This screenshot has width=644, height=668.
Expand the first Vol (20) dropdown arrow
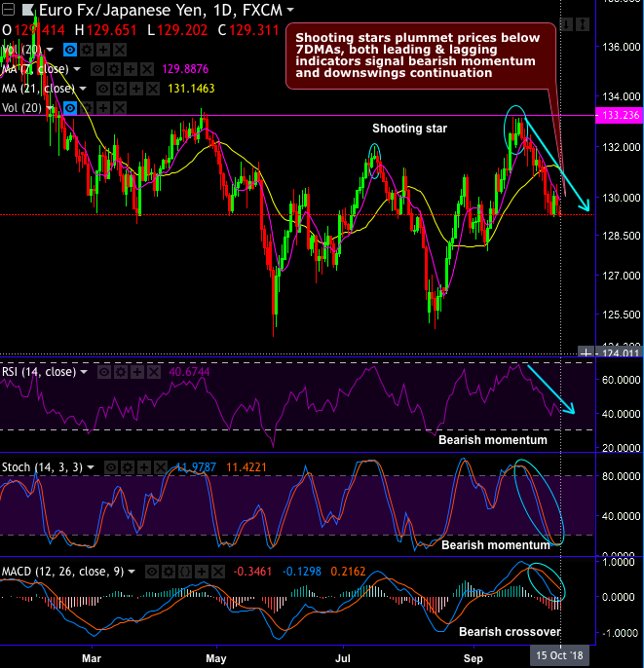(x=50, y=50)
